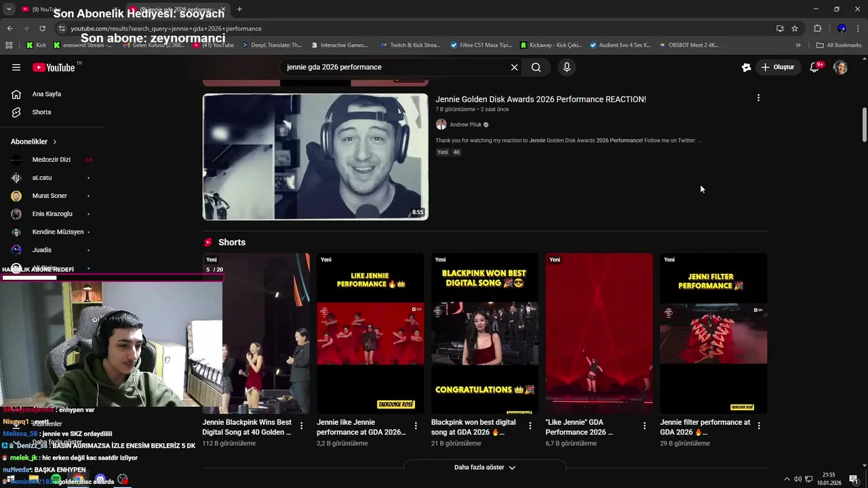Open the browser extensions puzzle icon

[x=817, y=28]
